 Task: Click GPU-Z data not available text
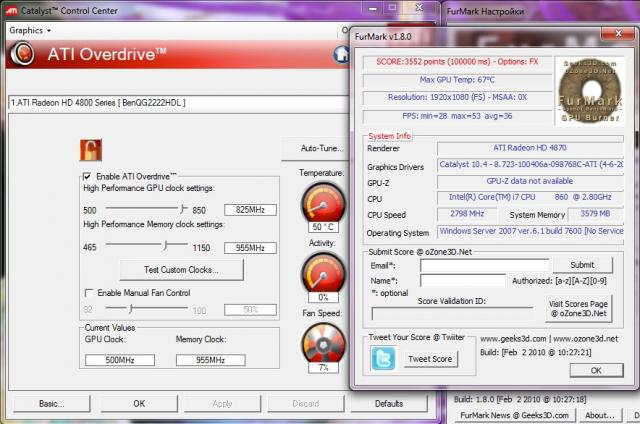[530, 181]
